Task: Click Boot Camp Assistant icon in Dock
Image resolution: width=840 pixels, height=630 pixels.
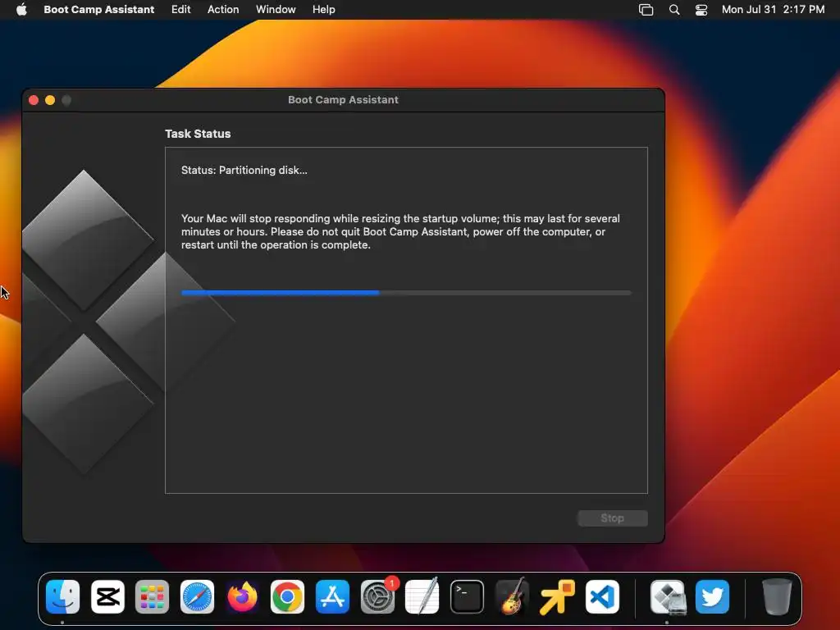Action: [668, 596]
